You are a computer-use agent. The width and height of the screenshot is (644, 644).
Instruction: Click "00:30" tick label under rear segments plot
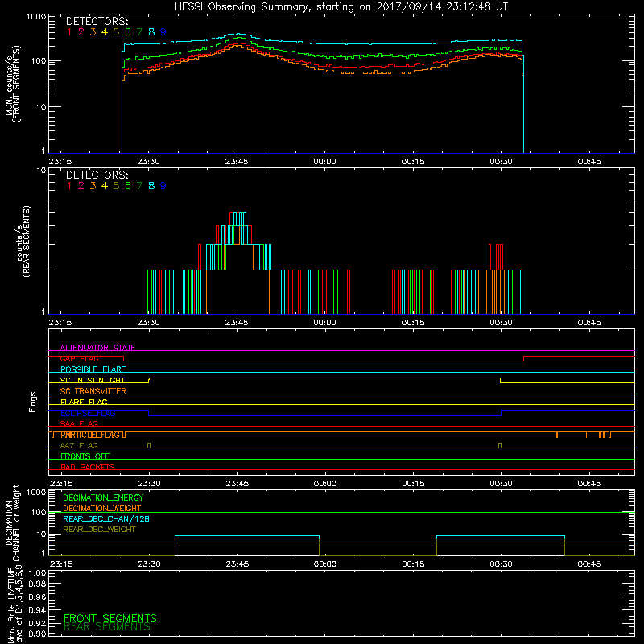501,323
